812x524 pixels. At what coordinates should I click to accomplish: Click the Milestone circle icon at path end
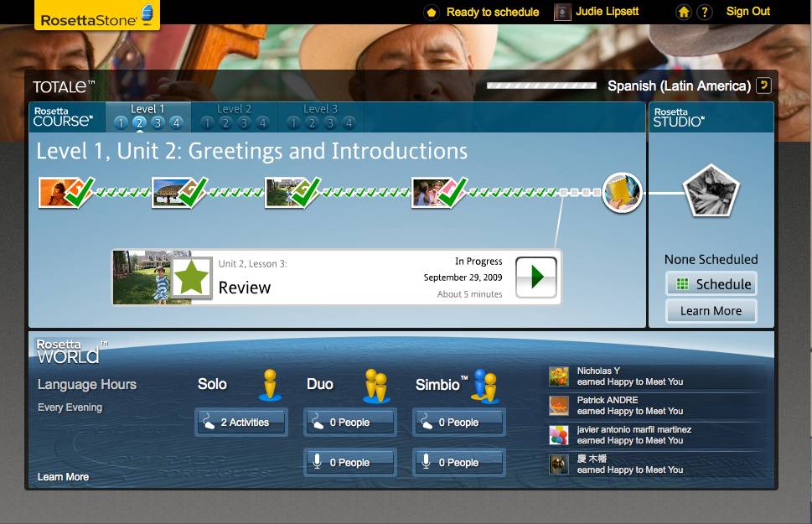623,193
